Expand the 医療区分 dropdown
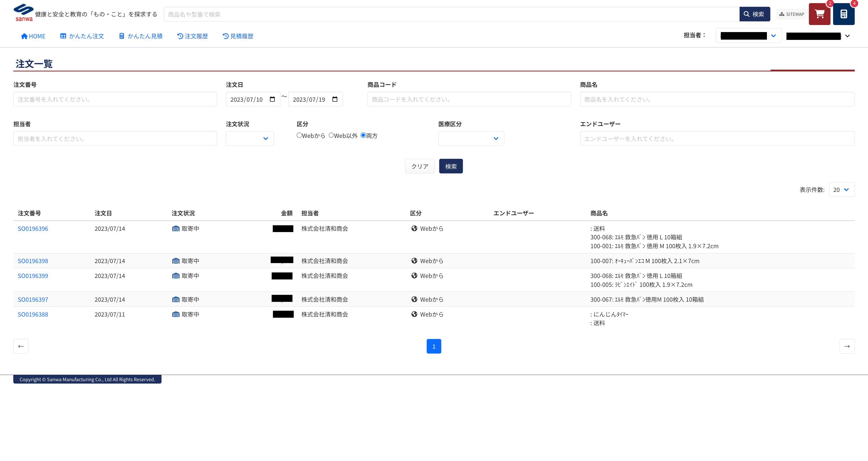This screenshot has height=461, width=868. pos(471,138)
